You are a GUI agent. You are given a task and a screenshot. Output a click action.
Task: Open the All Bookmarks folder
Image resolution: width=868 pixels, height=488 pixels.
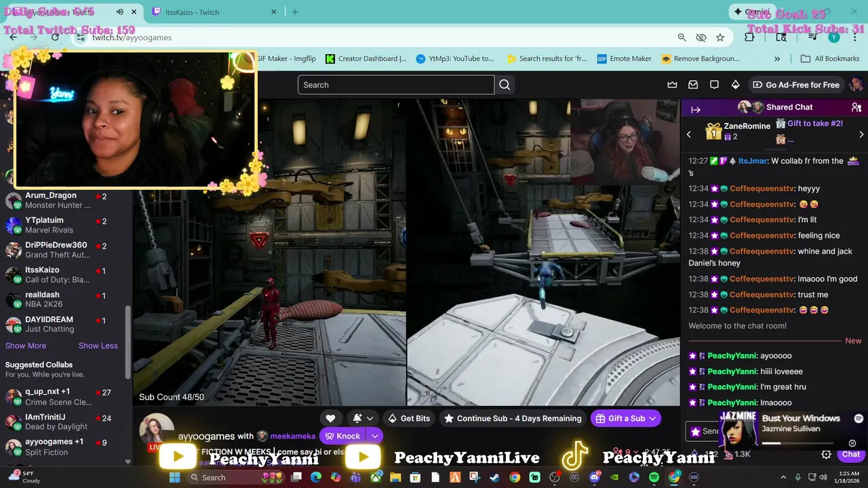pos(830,58)
